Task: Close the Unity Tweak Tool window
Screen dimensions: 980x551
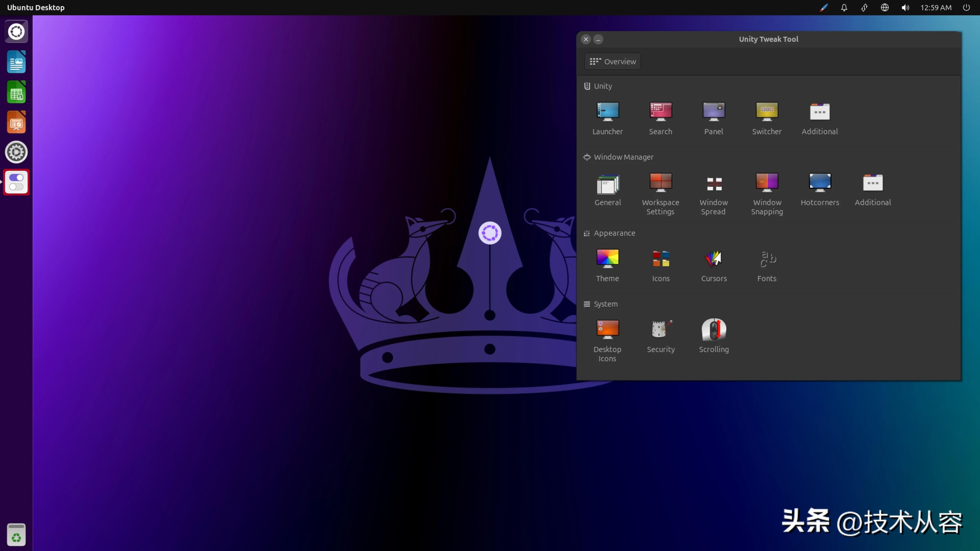Action: [586, 39]
